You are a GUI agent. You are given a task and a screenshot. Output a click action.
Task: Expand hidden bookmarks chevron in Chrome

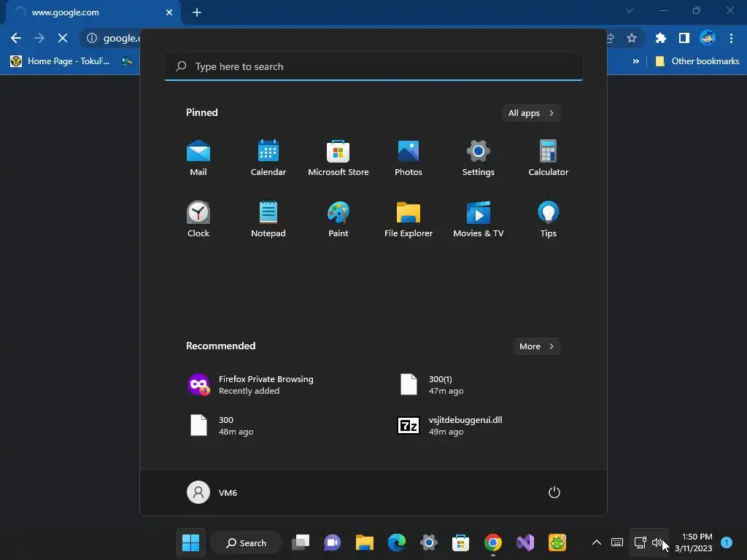[x=635, y=61]
